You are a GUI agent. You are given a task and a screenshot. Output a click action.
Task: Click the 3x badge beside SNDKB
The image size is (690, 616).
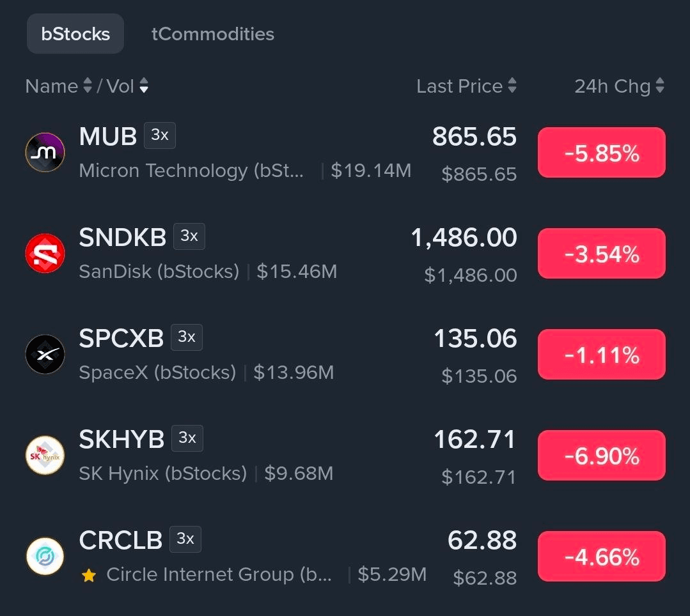(x=189, y=236)
